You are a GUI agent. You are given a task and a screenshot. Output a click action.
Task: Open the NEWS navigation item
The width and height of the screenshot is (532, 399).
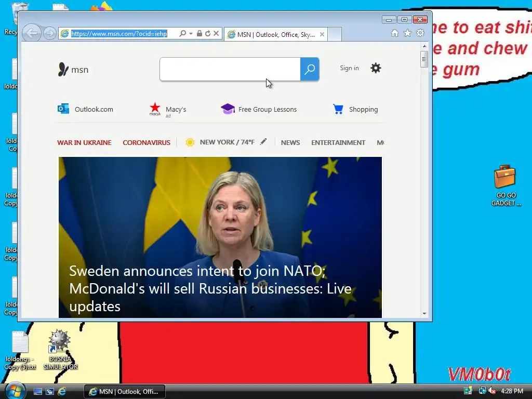tap(290, 142)
